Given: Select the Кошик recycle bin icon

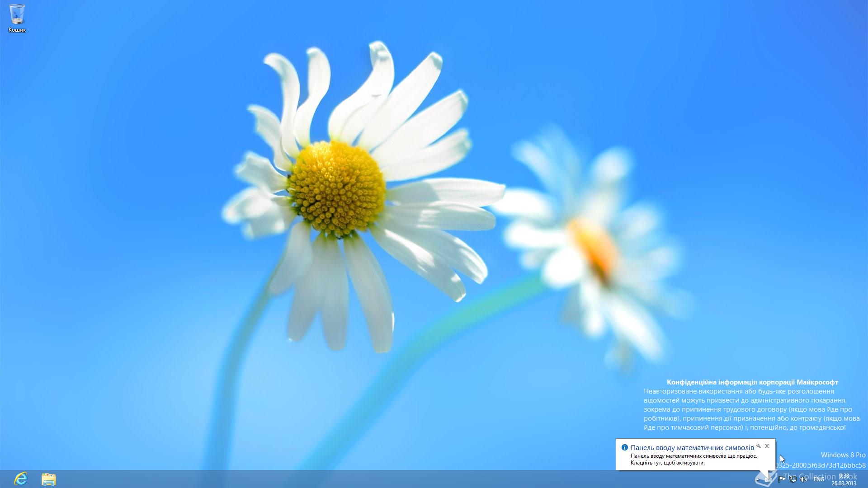Looking at the screenshot, I should tap(17, 14).
